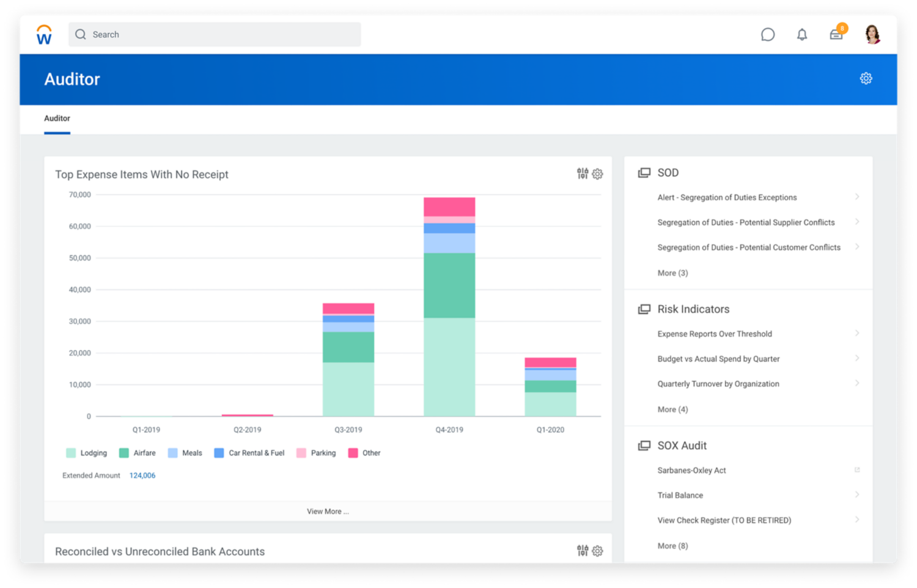
Task: Expand More (3) under SOD
Action: coord(672,273)
